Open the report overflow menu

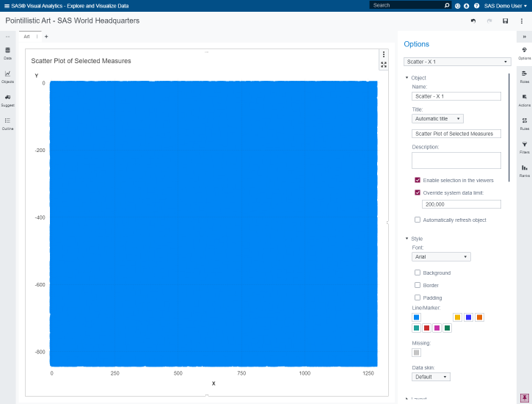522,21
